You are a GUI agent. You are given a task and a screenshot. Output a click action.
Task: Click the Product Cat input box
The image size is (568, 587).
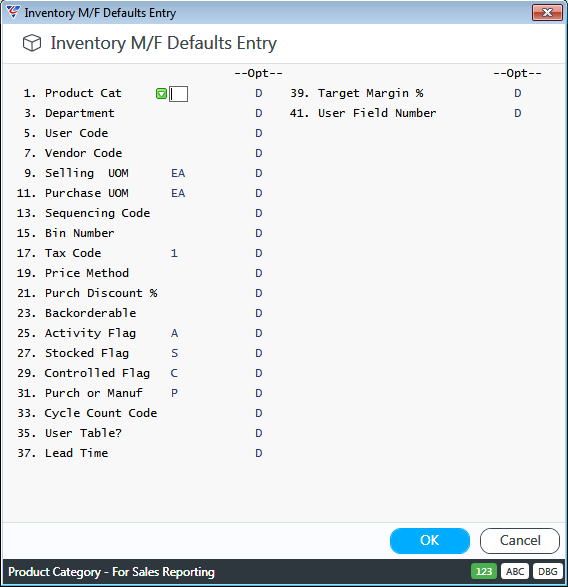[x=179, y=94]
